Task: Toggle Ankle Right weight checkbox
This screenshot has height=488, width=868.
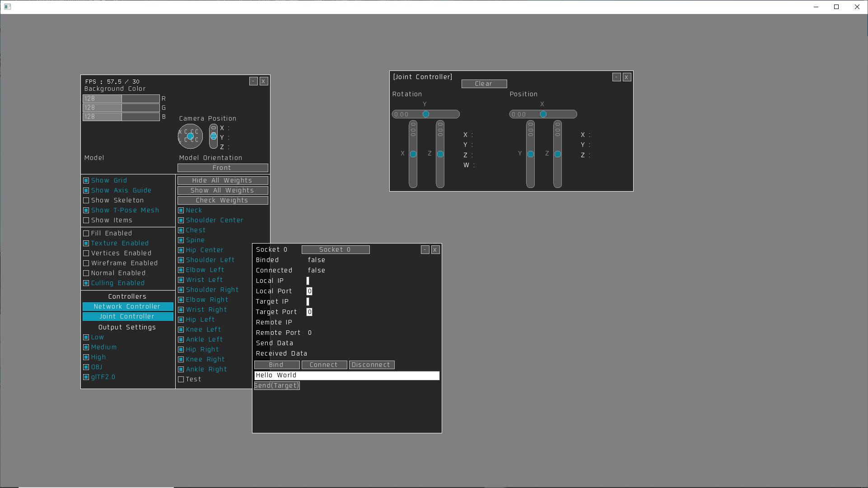Action: click(x=181, y=370)
